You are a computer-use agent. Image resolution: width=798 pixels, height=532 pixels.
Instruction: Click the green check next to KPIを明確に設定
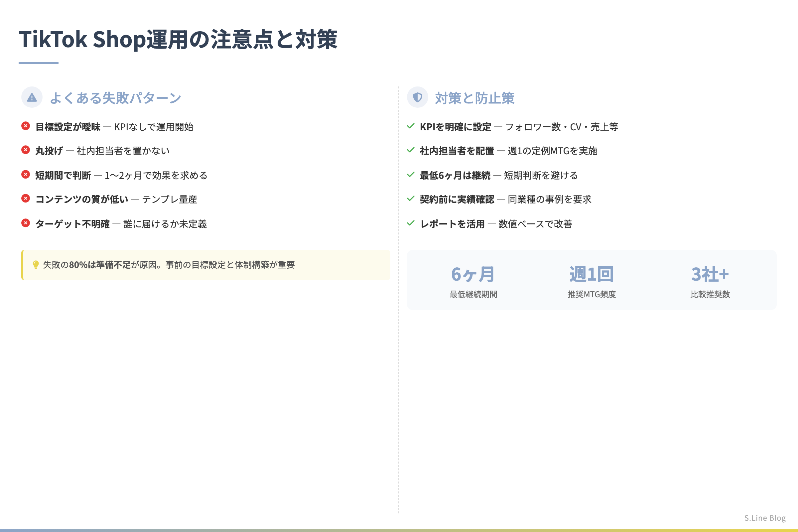411,126
